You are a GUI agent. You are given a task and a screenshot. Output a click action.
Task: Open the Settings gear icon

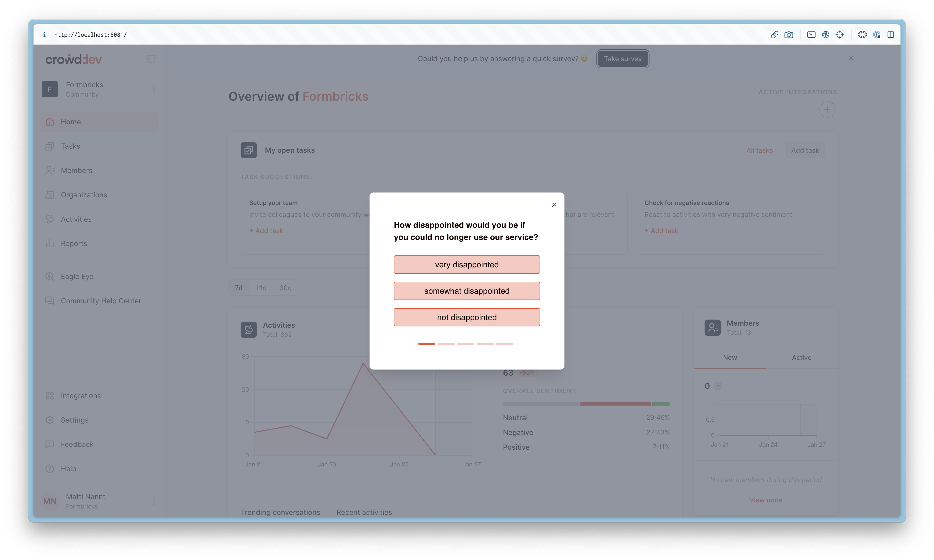tap(50, 420)
